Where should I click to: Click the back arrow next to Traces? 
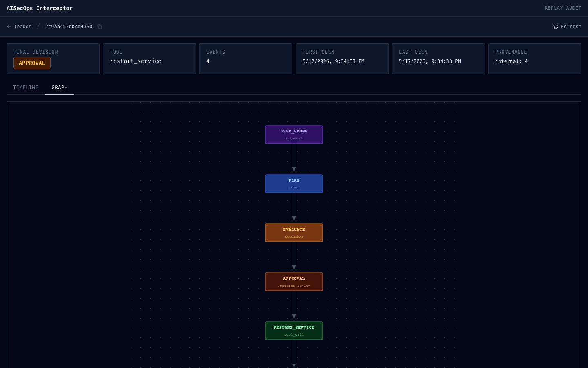[x=9, y=27]
